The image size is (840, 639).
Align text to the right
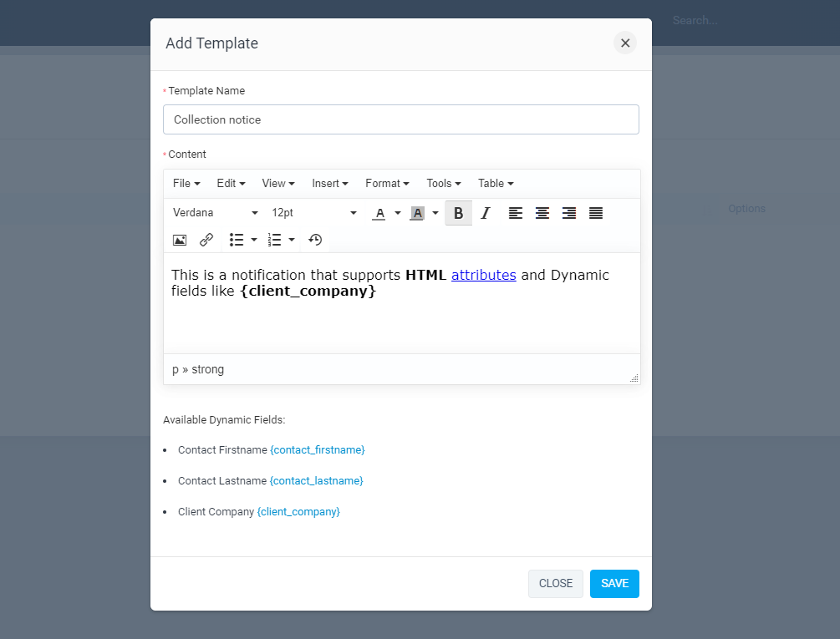[x=569, y=213]
